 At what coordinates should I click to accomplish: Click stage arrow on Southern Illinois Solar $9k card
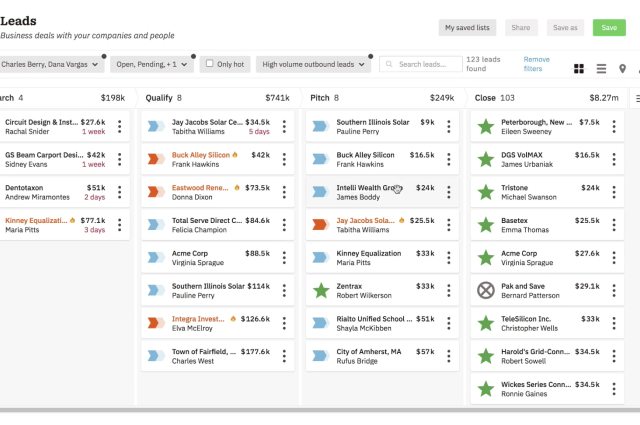pos(320,126)
